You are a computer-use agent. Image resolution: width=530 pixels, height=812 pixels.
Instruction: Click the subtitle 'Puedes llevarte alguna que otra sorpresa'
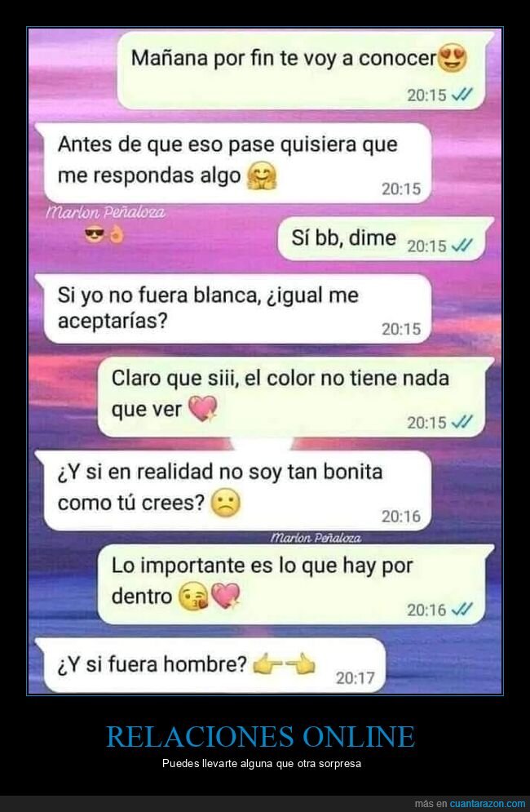click(x=262, y=763)
